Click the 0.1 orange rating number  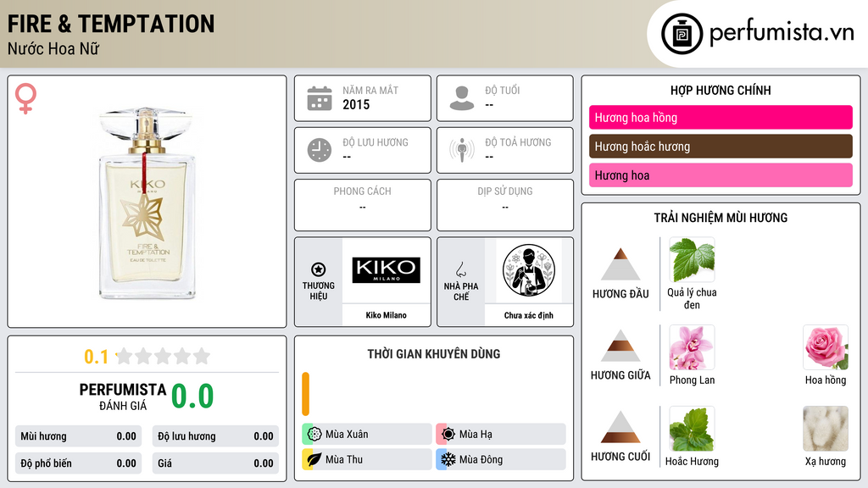(x=97, y=357)
